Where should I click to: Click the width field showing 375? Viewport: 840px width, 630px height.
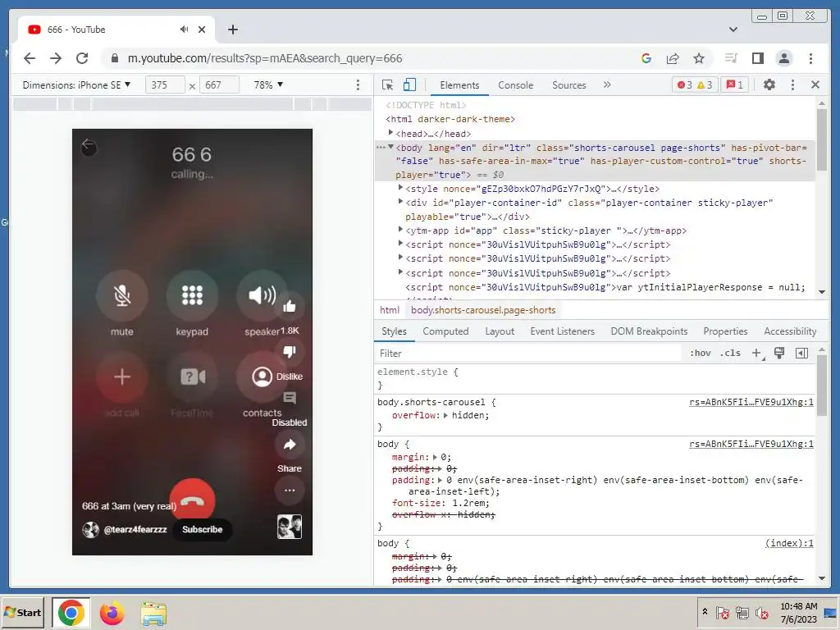[165, 84]
